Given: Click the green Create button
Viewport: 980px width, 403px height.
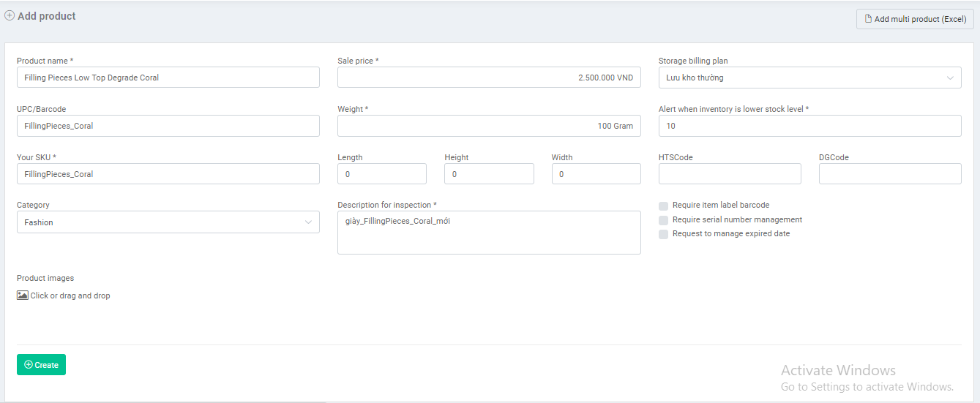Looking at the screenshot, I should pyautogui.click(x=41, y=365).
